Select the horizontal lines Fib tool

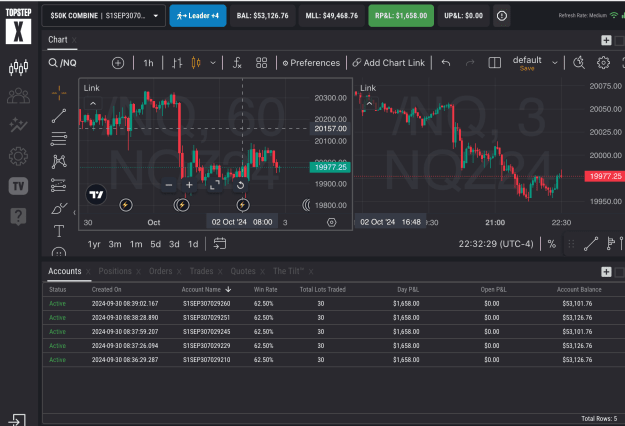59,139
